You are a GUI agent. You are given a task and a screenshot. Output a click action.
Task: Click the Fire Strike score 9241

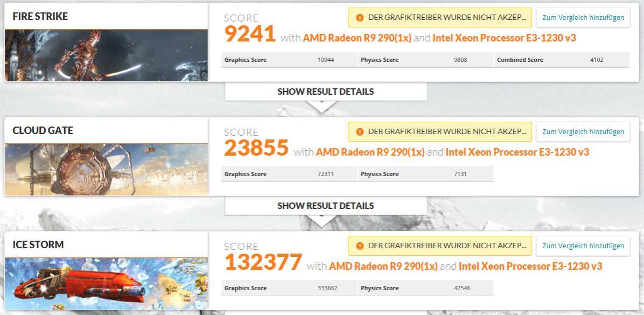click(250, 34)
